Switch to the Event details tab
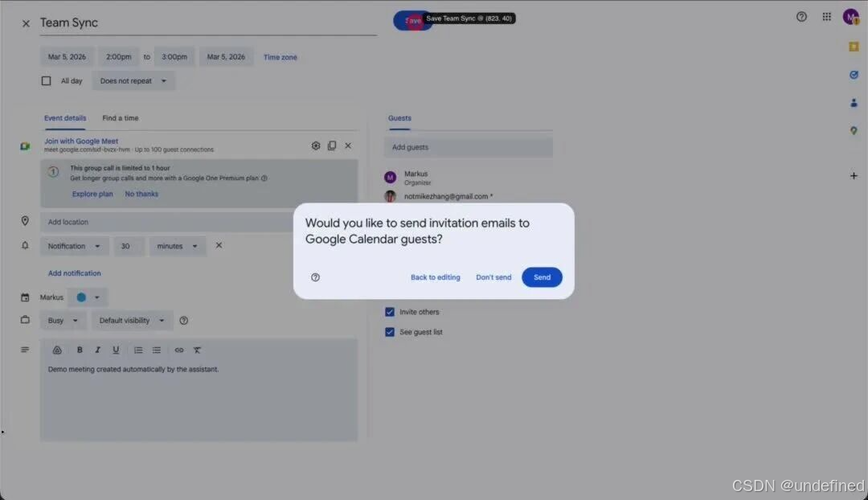The width and height of the screenshot is (868, 500). [x=65, y=118]
